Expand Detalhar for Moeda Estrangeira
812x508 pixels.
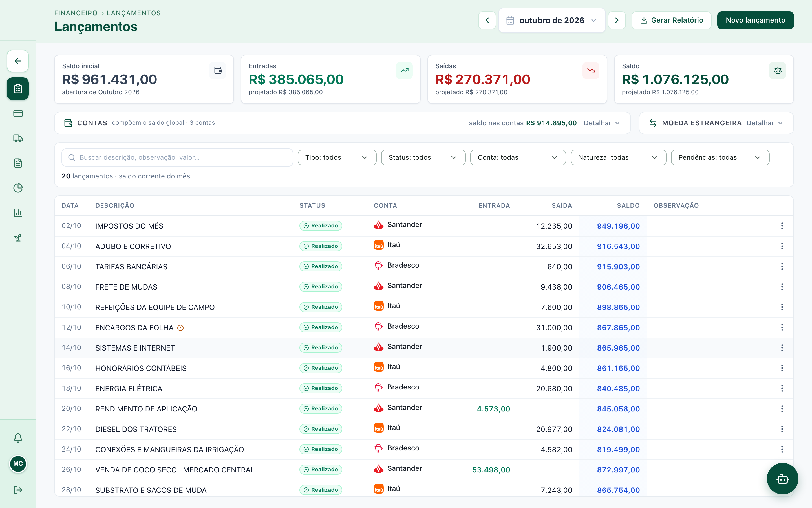(x=765, y=123)
